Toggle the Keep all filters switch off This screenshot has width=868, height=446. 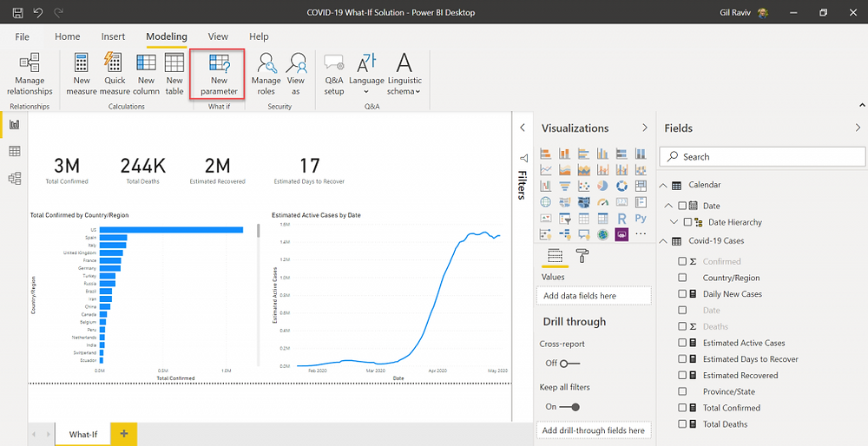click(569, 407)
